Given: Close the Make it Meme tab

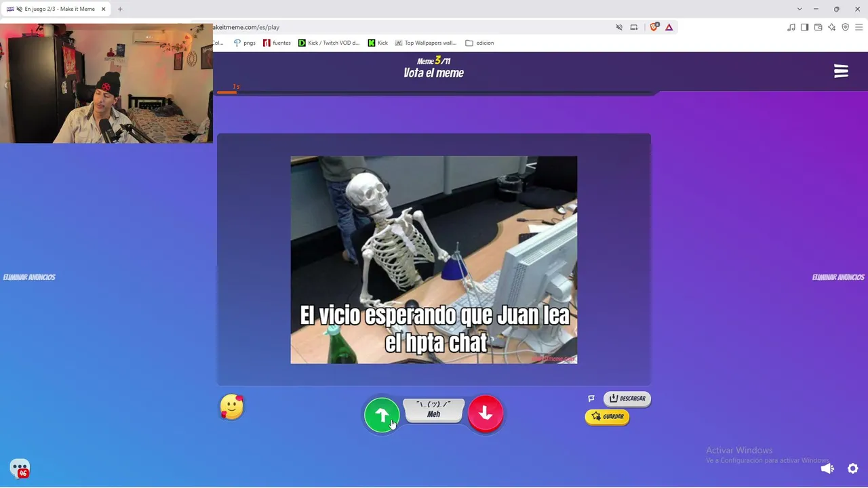Looking at the screenshot, I should tap(103, 9).
